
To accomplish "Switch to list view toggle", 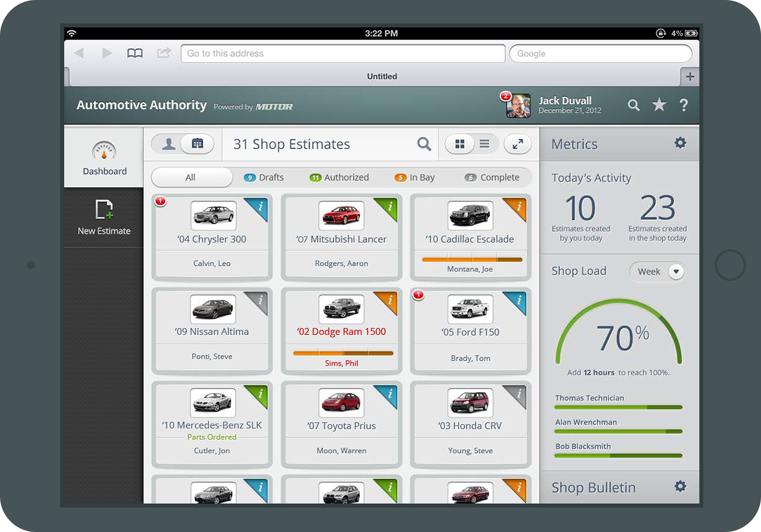I will 485,144.
